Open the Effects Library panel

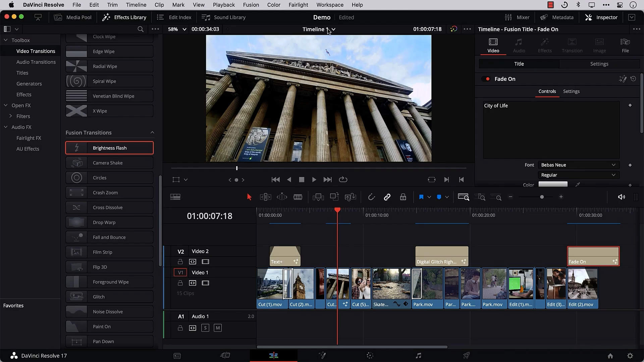pyautogui.click(x=124, y=17)
